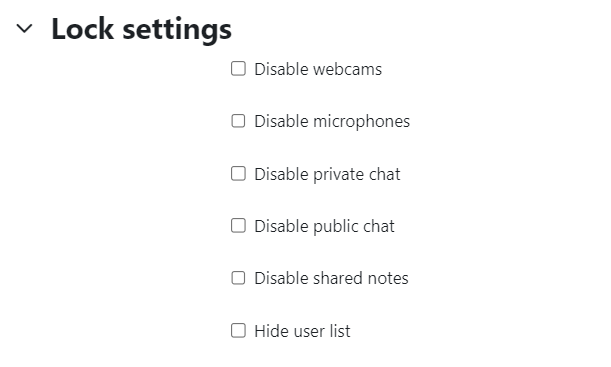Click the "Hide user list" label text
This screenshot has height=367, width=611.
302,331
